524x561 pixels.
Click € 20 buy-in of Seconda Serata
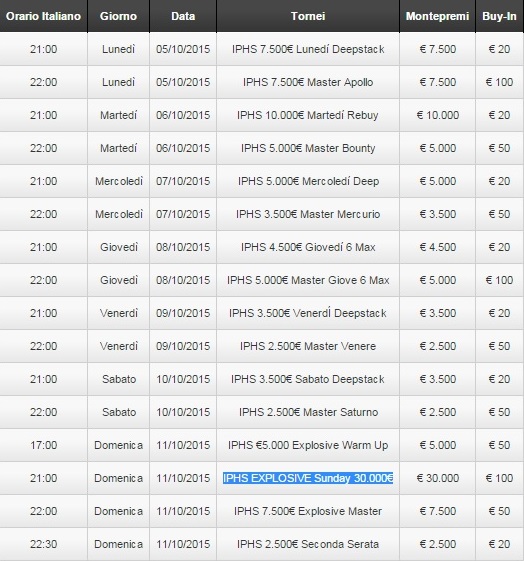tap(499, 544)
